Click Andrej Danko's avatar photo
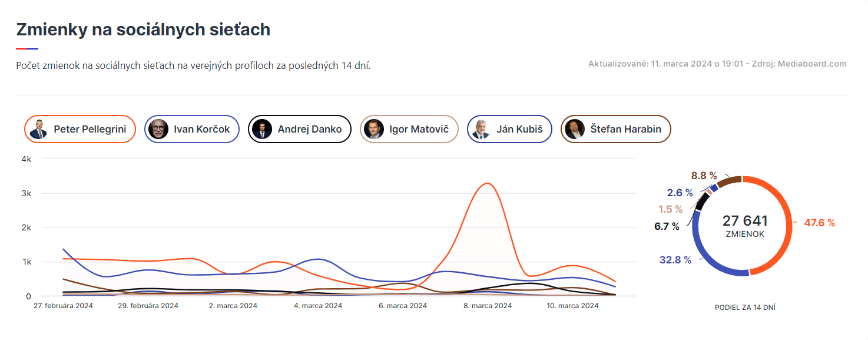The image size is (868, 340). click(262, 129)
